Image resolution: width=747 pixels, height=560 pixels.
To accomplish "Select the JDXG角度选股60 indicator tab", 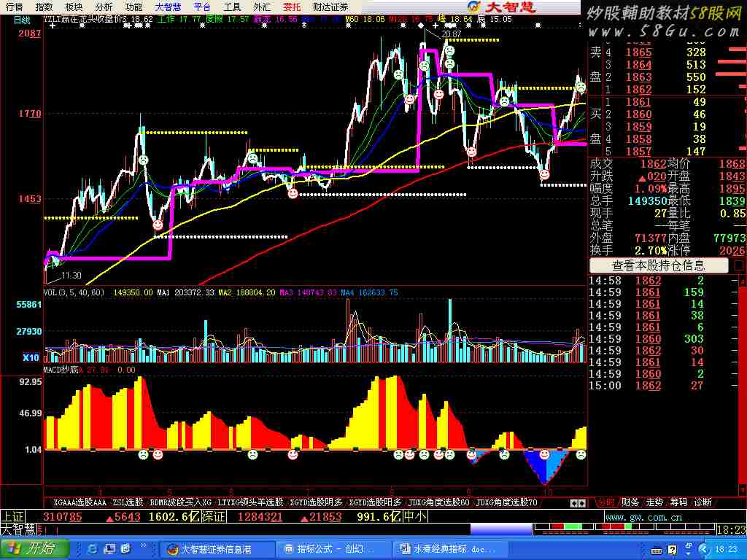I will tap(438, 502).
